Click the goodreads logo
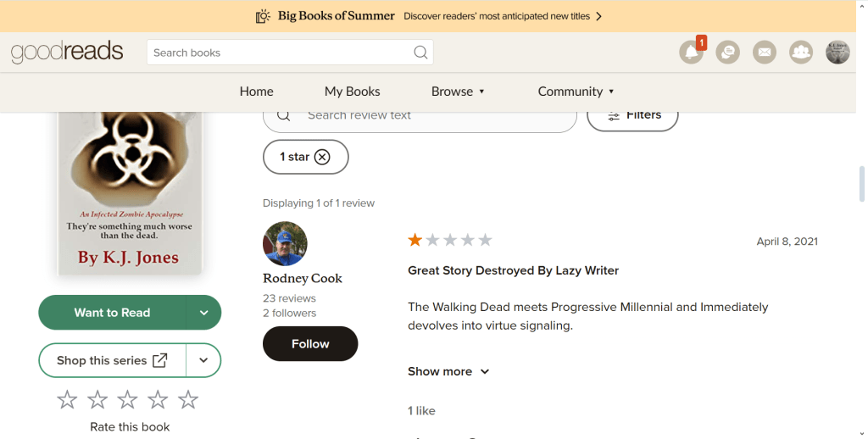 click(67, 52)
